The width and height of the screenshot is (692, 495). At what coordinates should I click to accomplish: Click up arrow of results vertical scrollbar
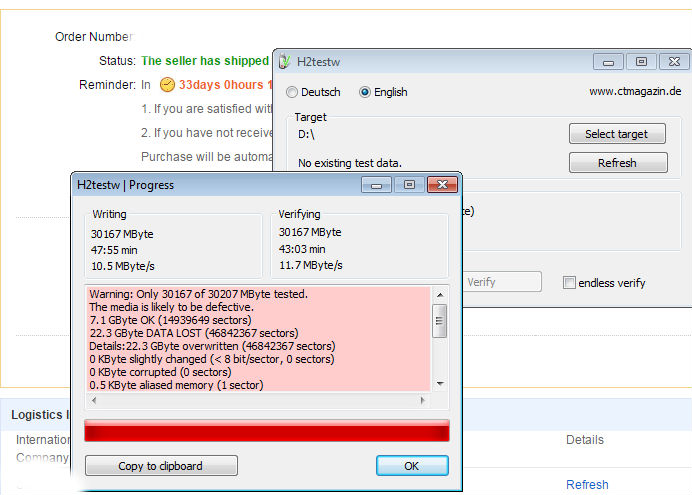point(440,294)
